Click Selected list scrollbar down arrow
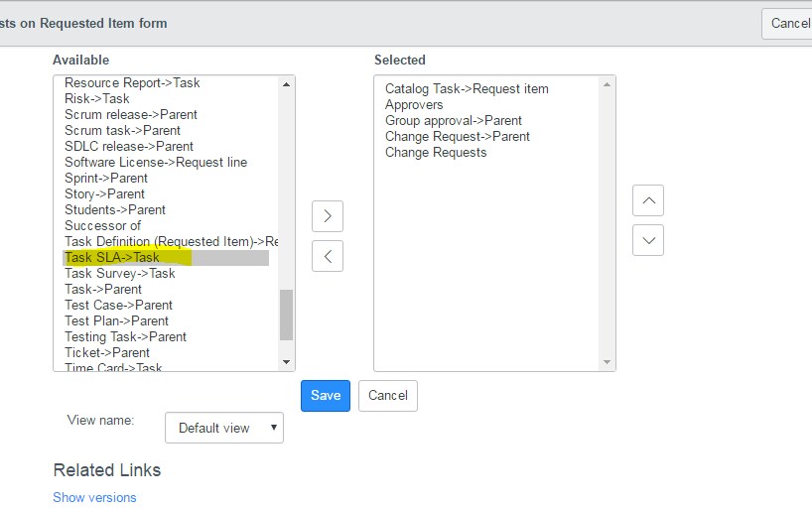812x509 pixels. (607, 362)
